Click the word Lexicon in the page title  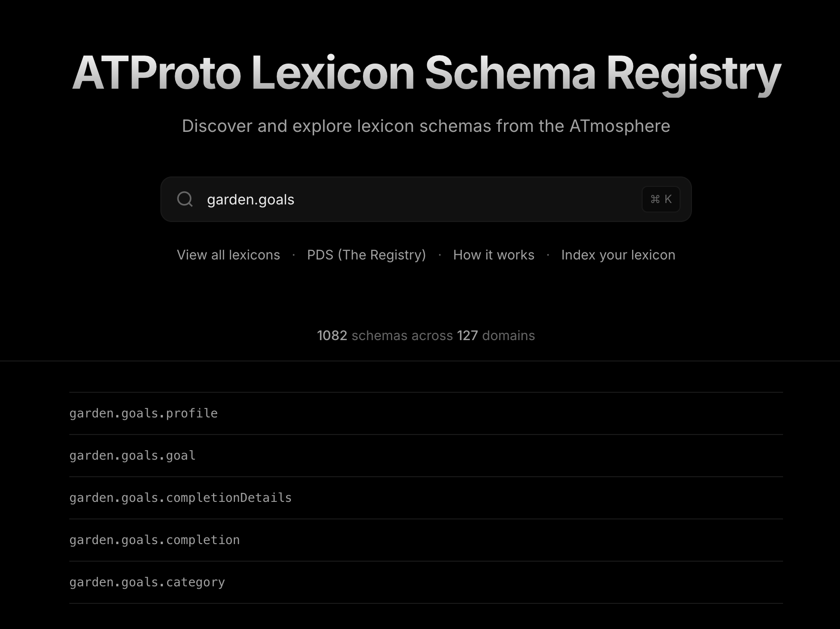click(336, 73)
